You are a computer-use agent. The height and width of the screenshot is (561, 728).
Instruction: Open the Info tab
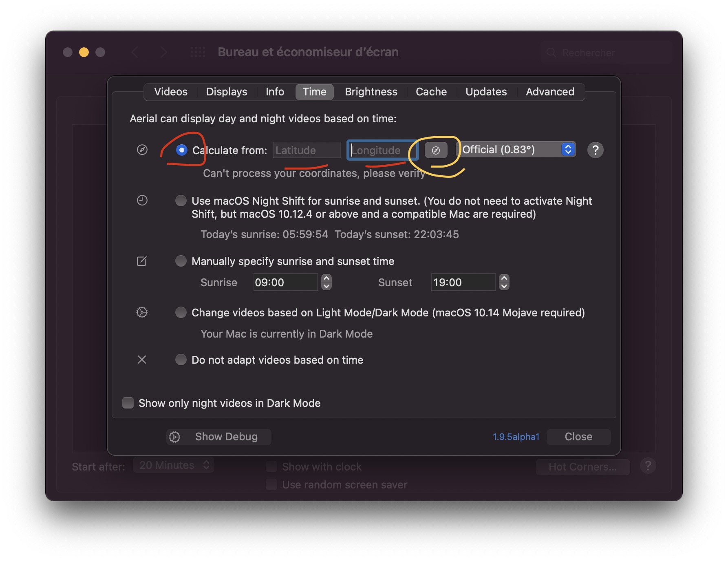(275, 92)
